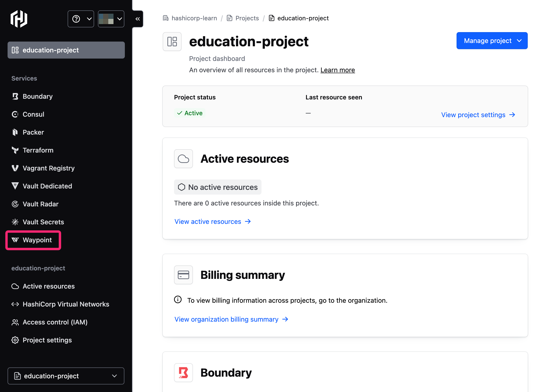Viewport: 558px width, 392px height.
Task: Click the Project settings gear icon
Action: (x=15, y=340)
